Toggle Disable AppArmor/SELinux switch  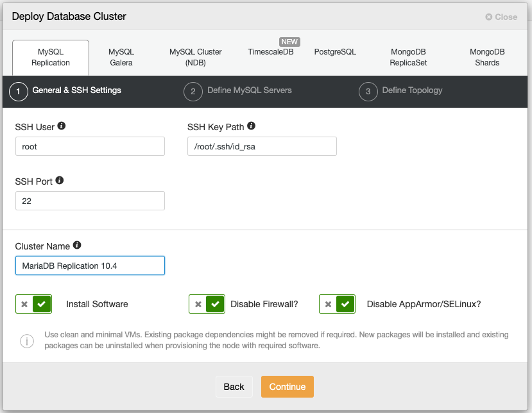click(x=338, y=304)
